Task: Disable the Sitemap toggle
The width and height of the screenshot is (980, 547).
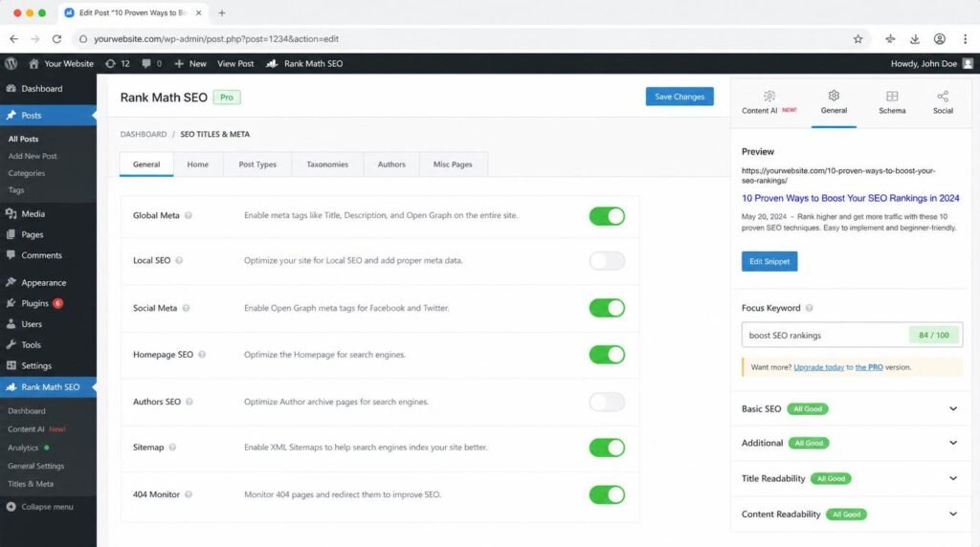Action: point(607,448)
